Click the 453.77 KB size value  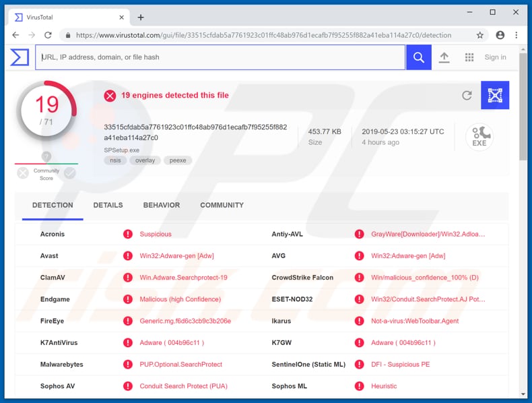point(325,131)
